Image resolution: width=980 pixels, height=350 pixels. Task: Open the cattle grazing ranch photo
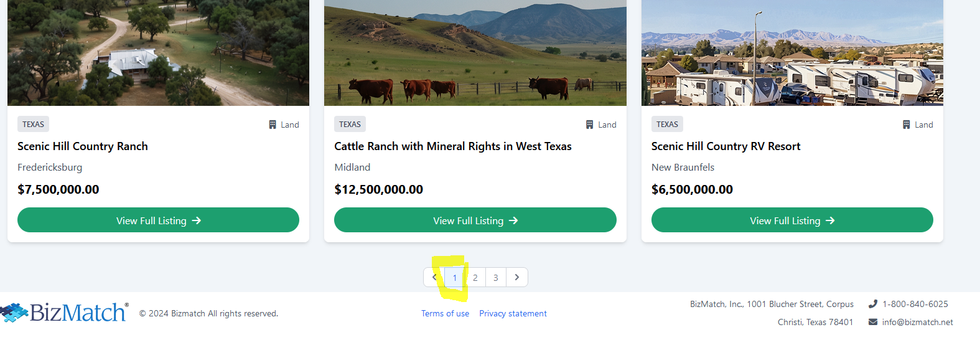[x=475, y=53]
